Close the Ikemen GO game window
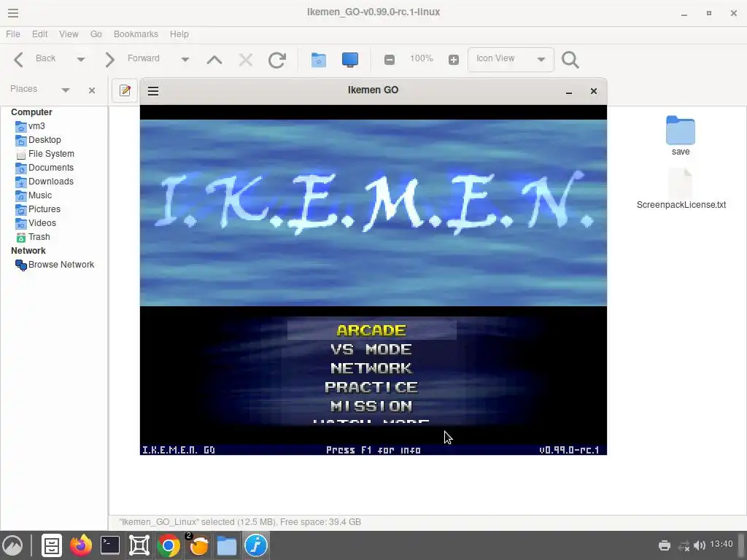The width and height of the screenshot is (747, 560). click(x=594, y=91)
